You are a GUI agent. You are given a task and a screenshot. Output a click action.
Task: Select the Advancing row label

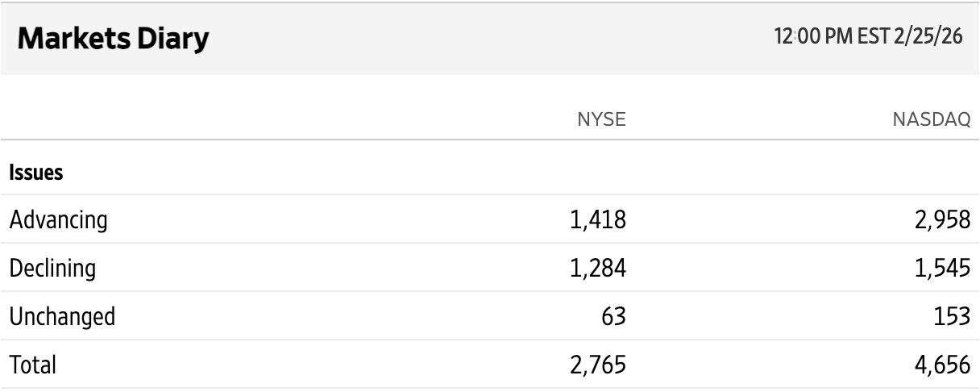[x=58, y=219]
